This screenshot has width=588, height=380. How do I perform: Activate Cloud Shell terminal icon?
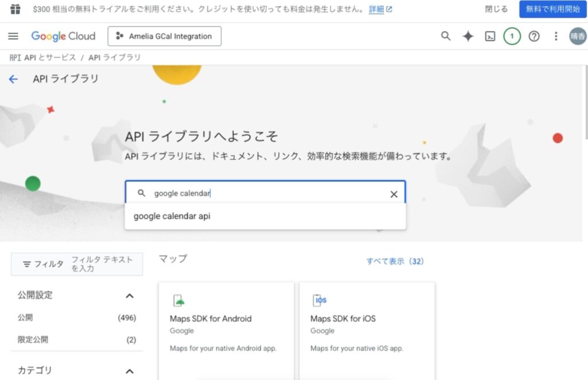tap(490, 36)
